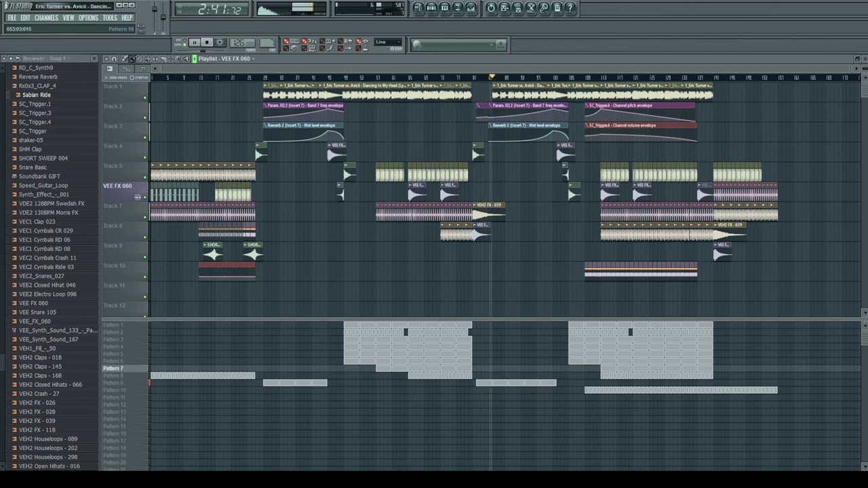
Task: Mute Track 4 via its green light
Action: point(145,157)
